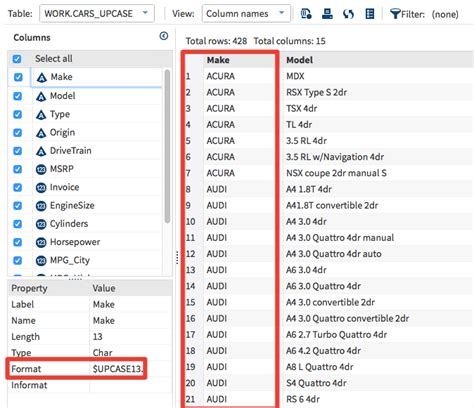Refresh the table with the arrows icon
Screen dimensions: 474x408
coord(348,14)
